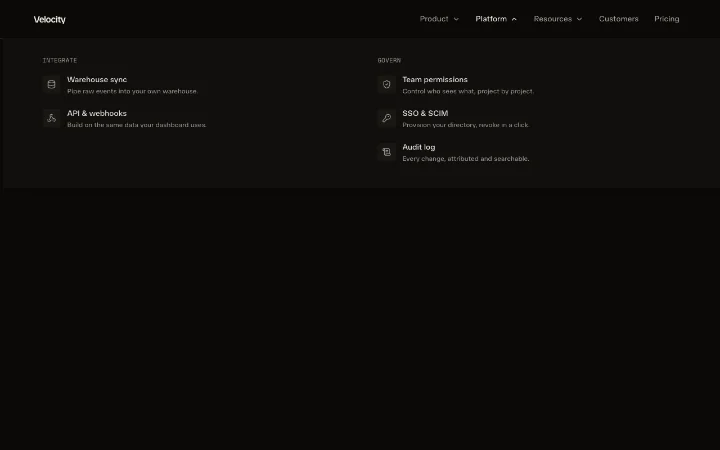
Task: Click the INTEGRATE section heading
Action: [x=60, y=60]
